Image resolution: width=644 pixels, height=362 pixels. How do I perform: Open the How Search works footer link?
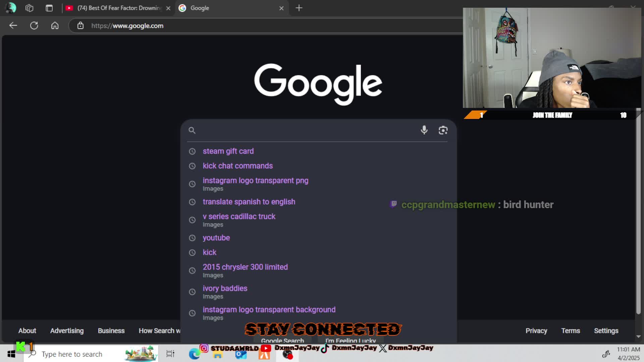160,331
